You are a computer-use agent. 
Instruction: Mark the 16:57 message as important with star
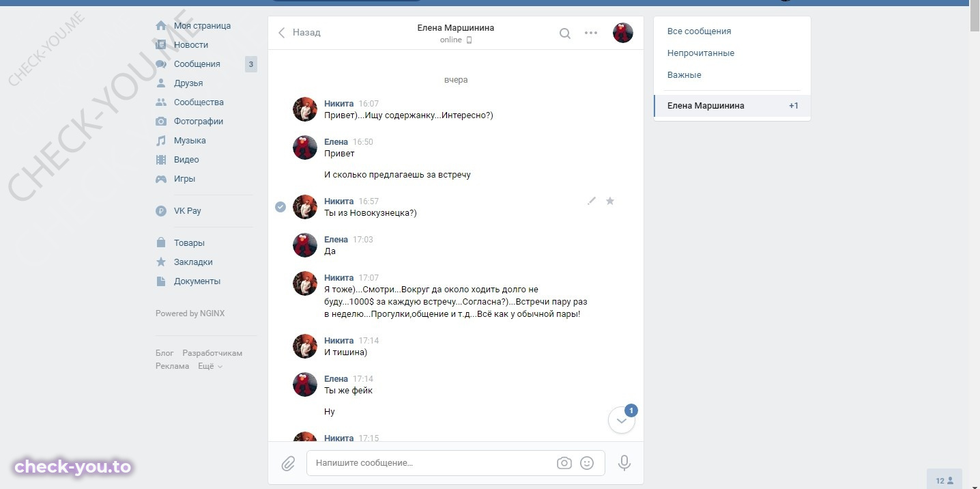[610, 201]
